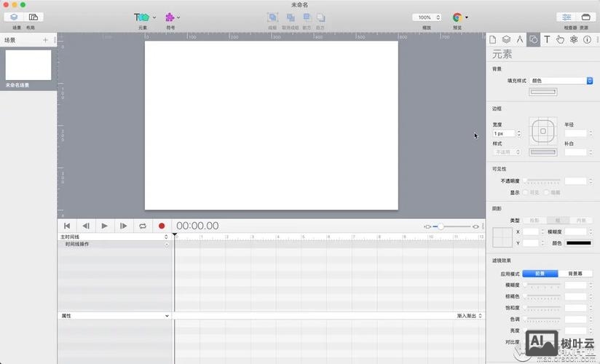Expand the 属性 properties dropdown
This screenshot has height=364, width=600.
pos(114,316)
